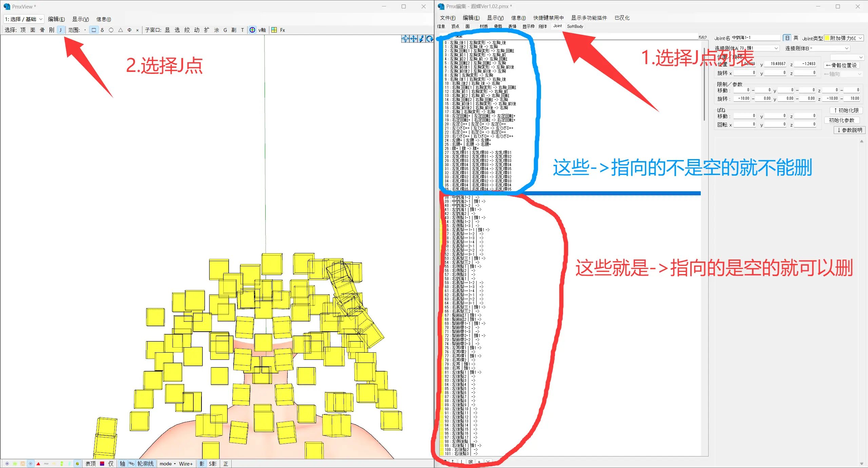Open the 1: 选择 / 基础 mode dropdown

tap(23, 19)
